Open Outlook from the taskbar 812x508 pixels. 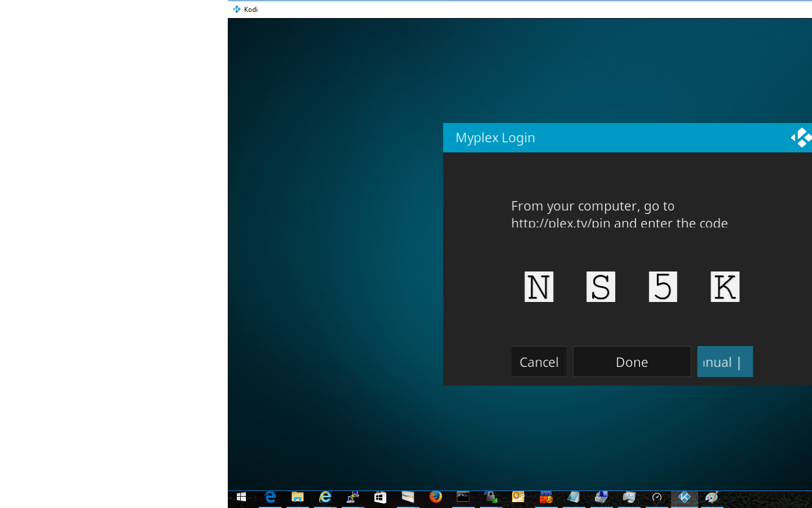tap(518, 497)
